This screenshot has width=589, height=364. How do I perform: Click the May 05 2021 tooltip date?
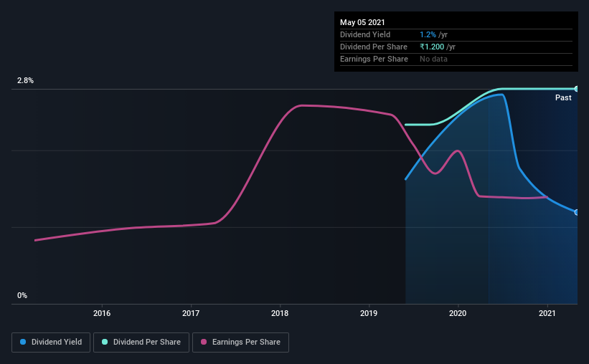tap(362, 22)
